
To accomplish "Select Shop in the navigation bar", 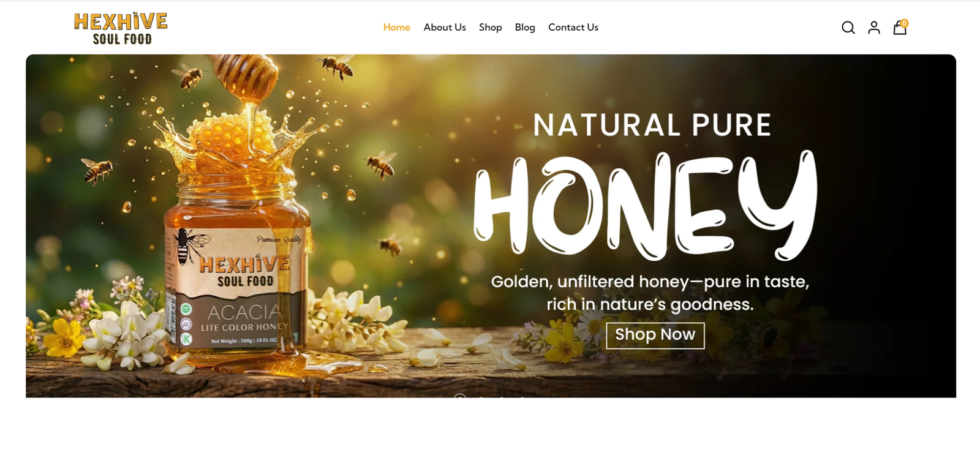I will 490,28.
